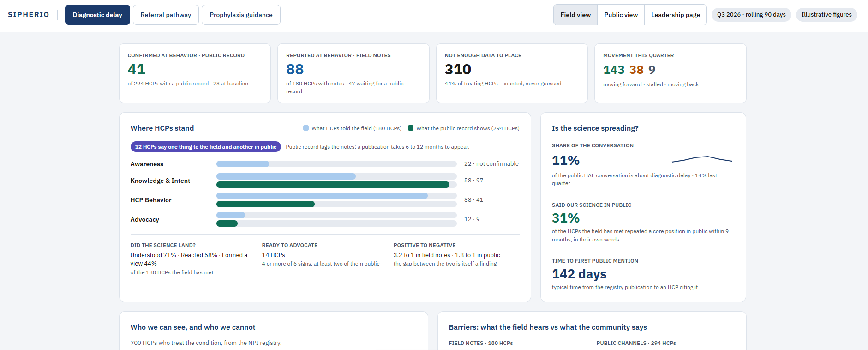This screenshot has width=868, height=350.
Task: Click the dark green public-record legend swatch
Action: (x=411, y=128)
